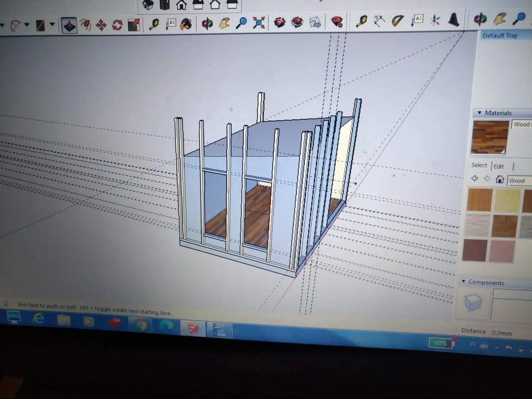The height and width of the screenshot is (399, 532).
Task: Collapse the Components panel
Action: (x=464, y=281)
